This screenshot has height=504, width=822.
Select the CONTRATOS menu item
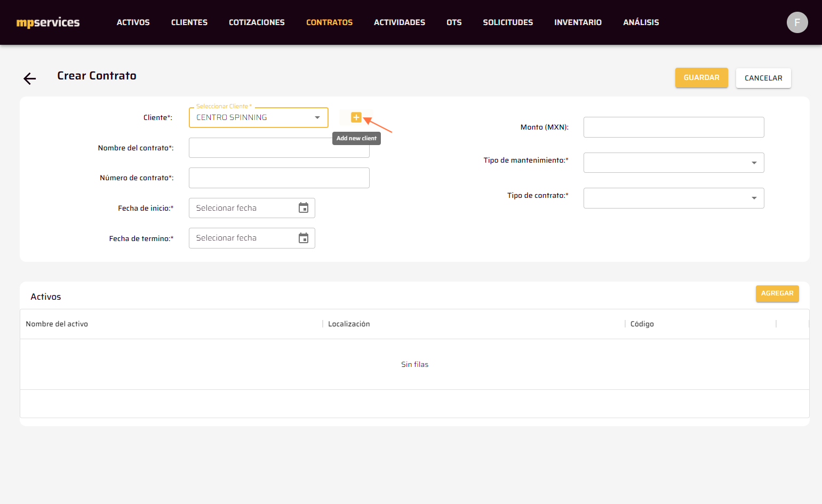pos(329,22)
